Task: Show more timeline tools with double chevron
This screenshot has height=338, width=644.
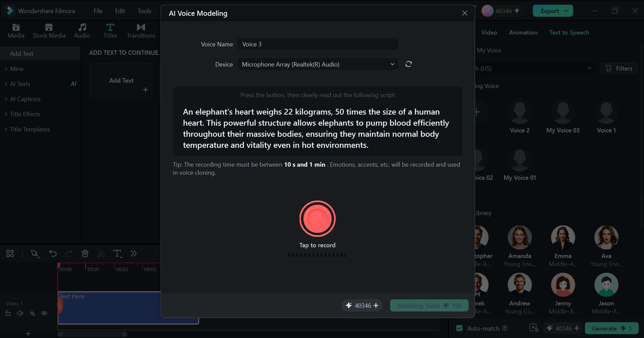Action: click(x=134, y=253)
